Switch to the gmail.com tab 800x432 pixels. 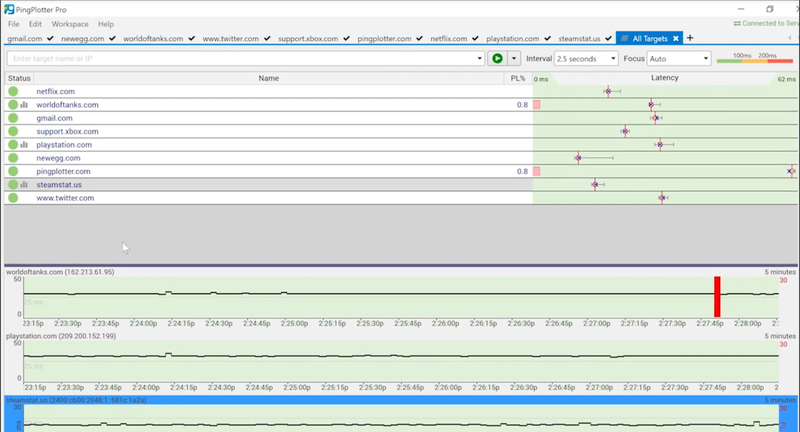pos(30,39)
